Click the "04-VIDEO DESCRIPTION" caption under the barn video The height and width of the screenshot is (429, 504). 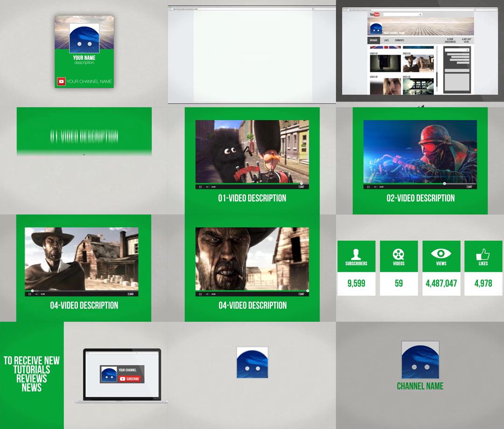click(x=84, y=305)
